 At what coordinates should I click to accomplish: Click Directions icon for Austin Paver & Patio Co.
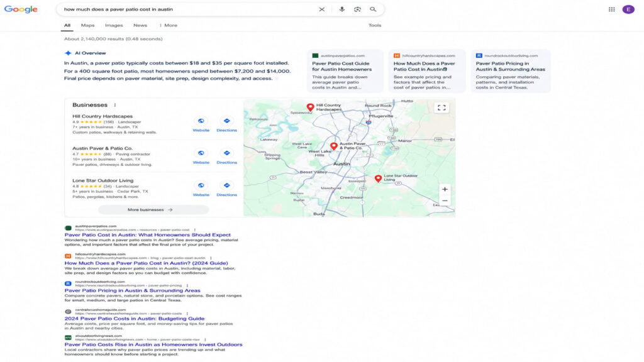coord(226,153)
